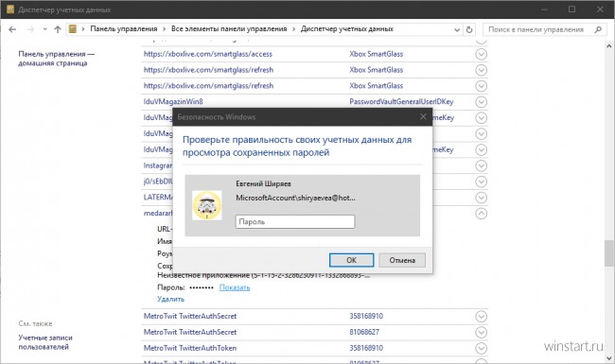Expand MetroTwit TwitterAuthSecret 358168910 entry
The height and width of the screenshot is (364, 615).
pyautogui.click(x=482, y=316)
